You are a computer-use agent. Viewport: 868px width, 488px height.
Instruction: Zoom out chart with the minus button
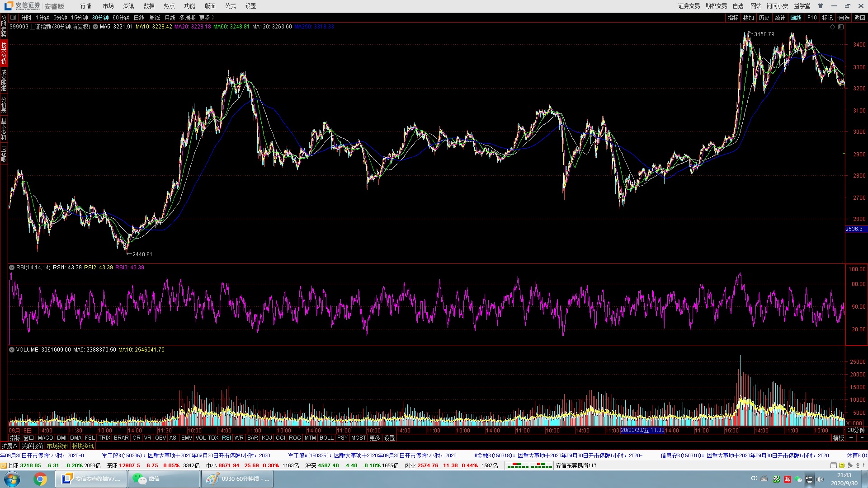(x=862, y=438)
